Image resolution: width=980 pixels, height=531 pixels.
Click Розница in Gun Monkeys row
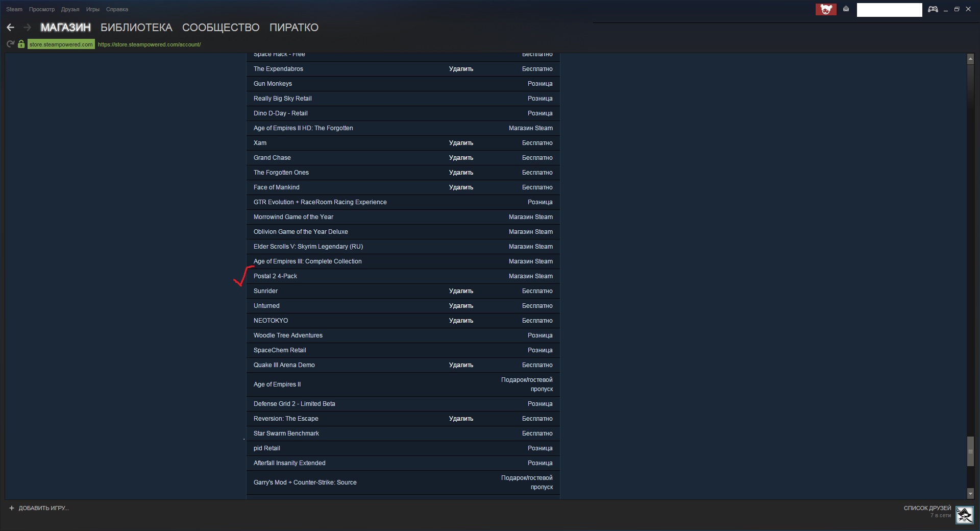[540, 84]
